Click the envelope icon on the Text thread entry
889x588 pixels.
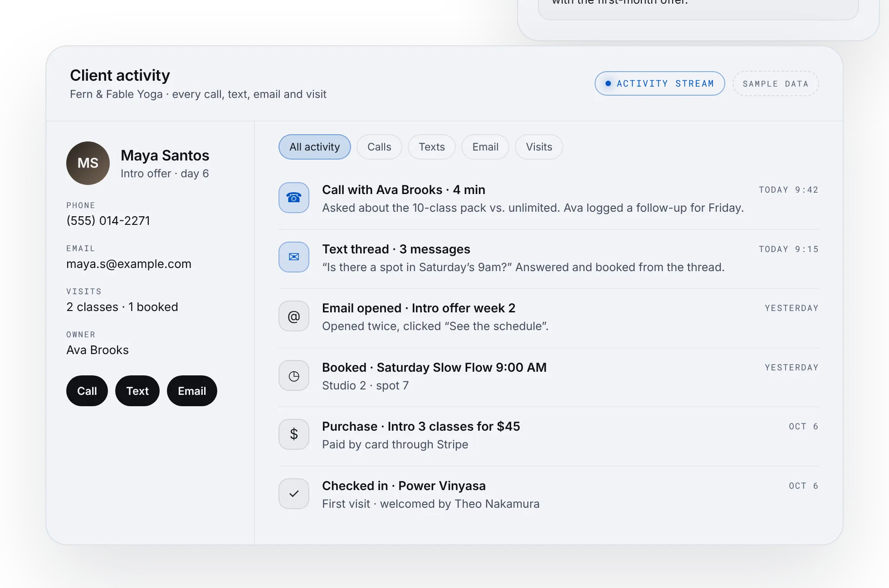pos(294,257)
